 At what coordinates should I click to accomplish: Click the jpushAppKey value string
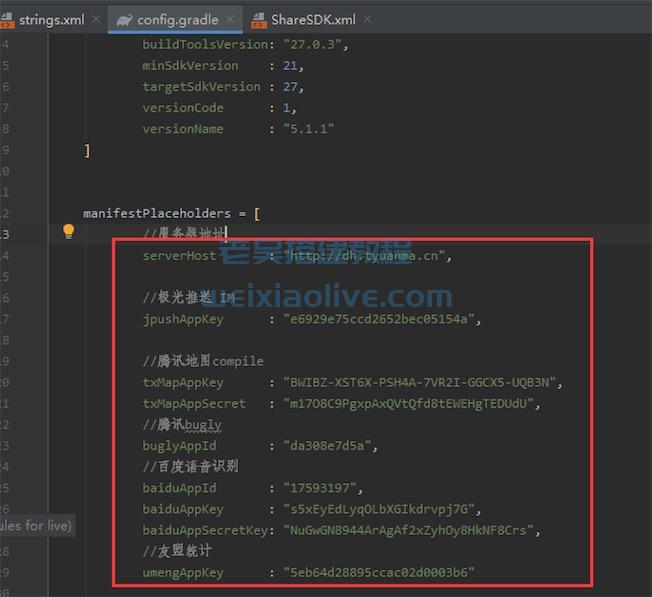pyautogui.click(x=379, y=319)
